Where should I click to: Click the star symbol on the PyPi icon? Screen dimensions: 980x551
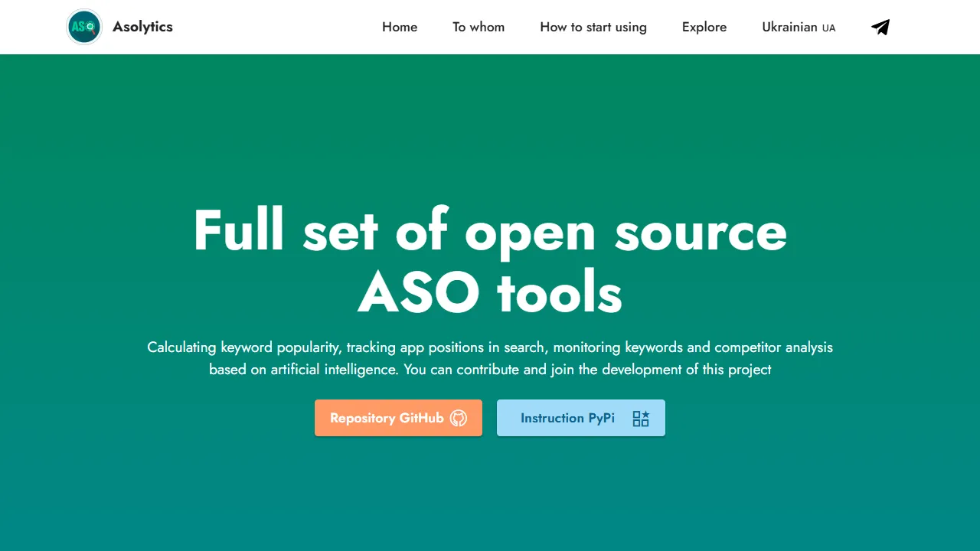click(x=645, y=413)
